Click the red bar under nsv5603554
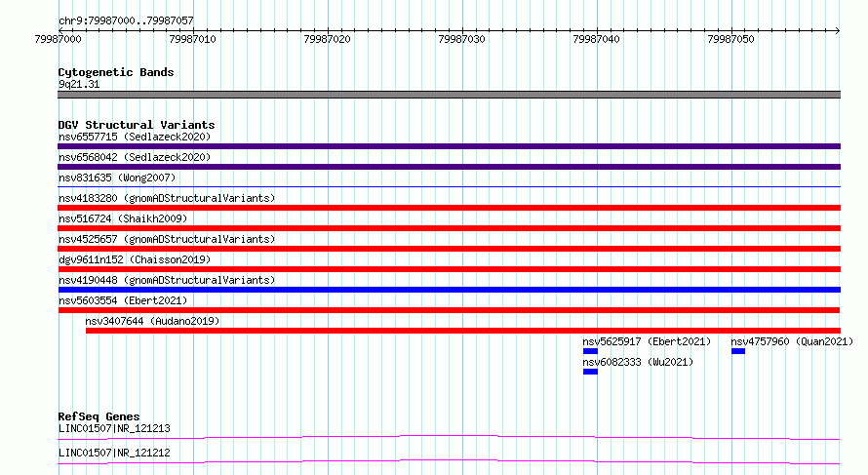 pyautogui.click(x=449, y=310)
